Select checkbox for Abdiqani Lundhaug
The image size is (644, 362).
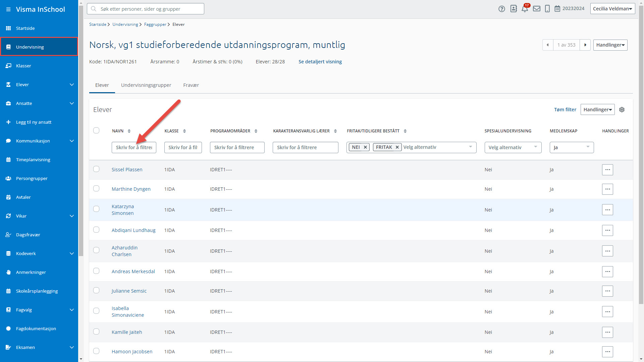click(96, 230)
